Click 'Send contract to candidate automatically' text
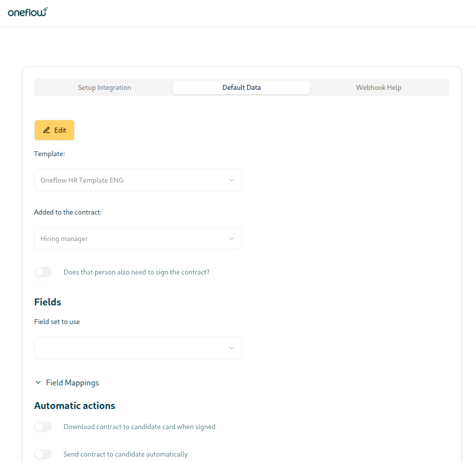 click(126, 454)
